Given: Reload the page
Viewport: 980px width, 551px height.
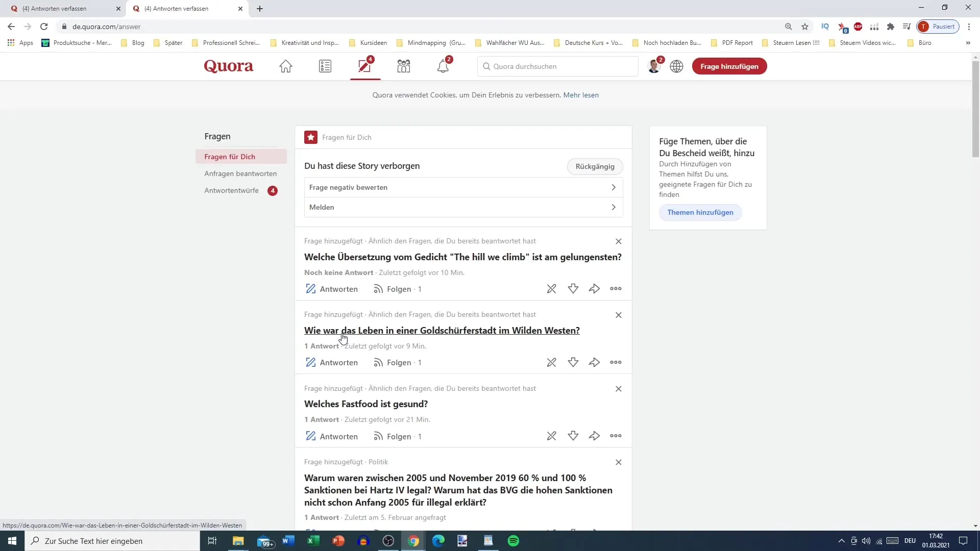Looking at the screenshot, I should (x=44, y=27).
